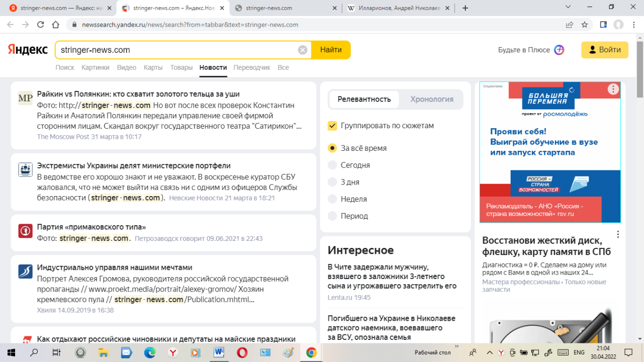Switch to the first stringer-news.com Яндекс tab
Screen dimensions: 644x362
(59, 8)
